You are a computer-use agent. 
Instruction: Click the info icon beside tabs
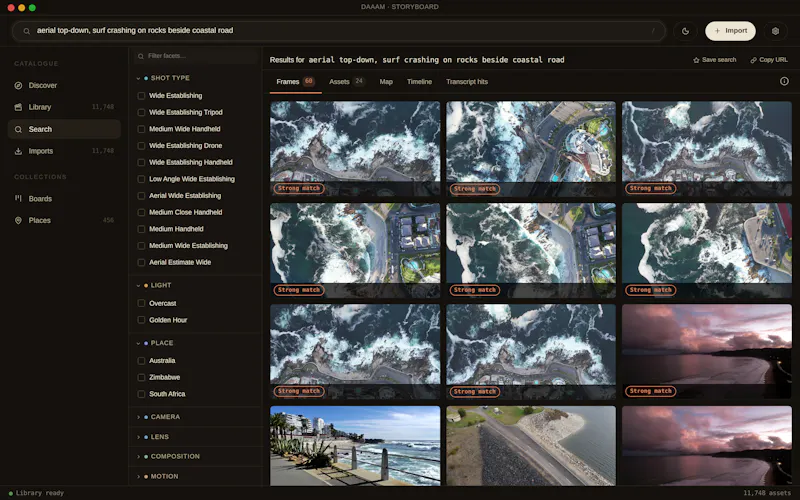[x=784, y=81]
